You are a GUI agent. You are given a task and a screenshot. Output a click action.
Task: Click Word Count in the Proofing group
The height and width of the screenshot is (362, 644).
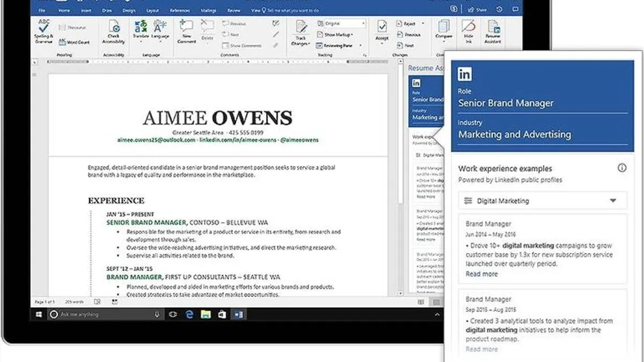tap(74, 42)
